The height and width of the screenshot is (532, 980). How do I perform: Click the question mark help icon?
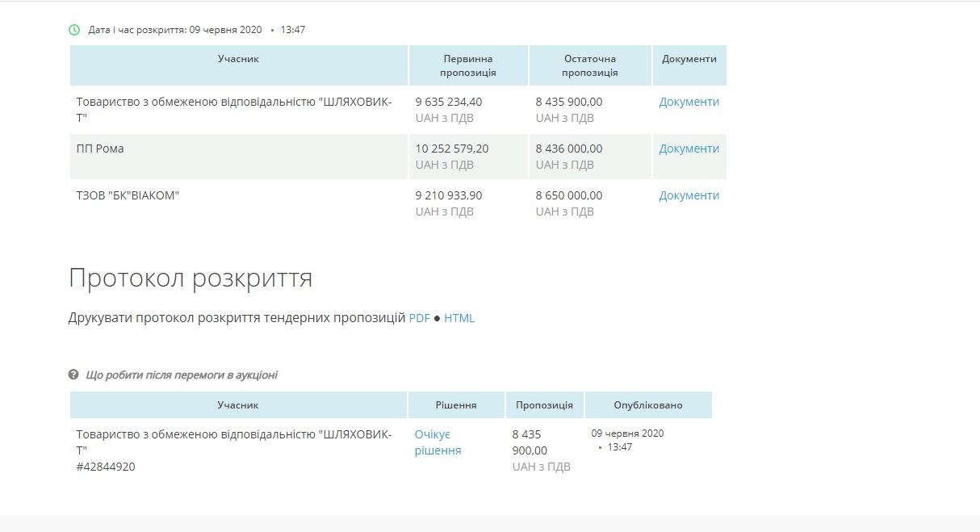click(73, 375)
